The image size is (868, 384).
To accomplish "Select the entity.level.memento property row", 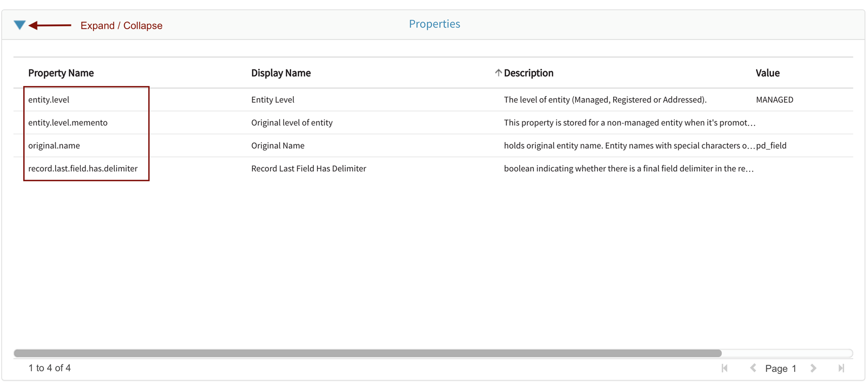I will click(68, 122).
